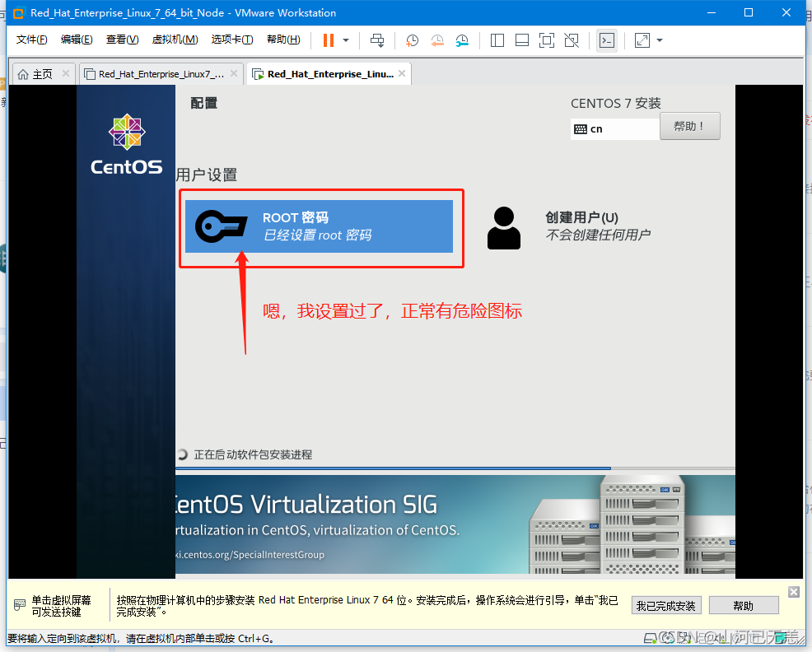Click the keyboard hint icon in notice bar
812x652 pixels.
tap(20, 604)
